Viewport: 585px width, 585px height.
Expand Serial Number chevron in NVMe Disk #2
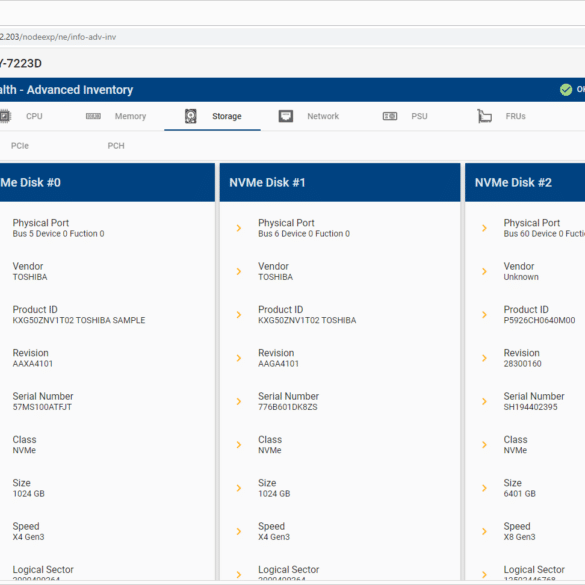coord(485,401)
